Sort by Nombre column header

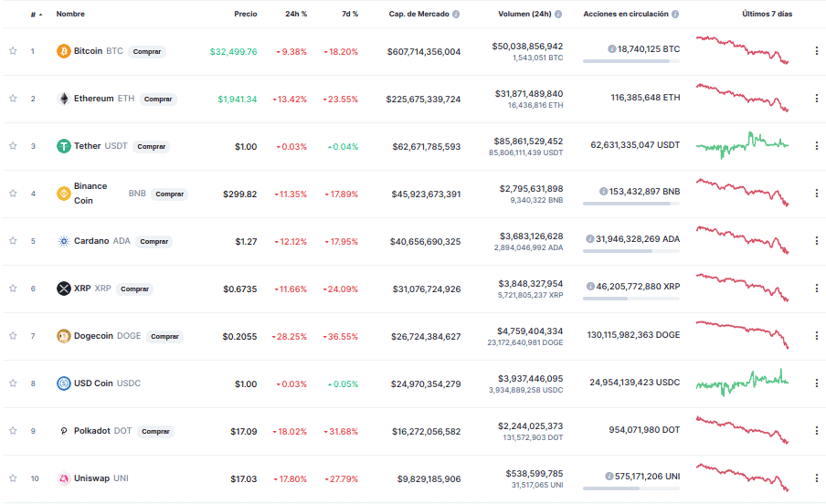(70, 14)
